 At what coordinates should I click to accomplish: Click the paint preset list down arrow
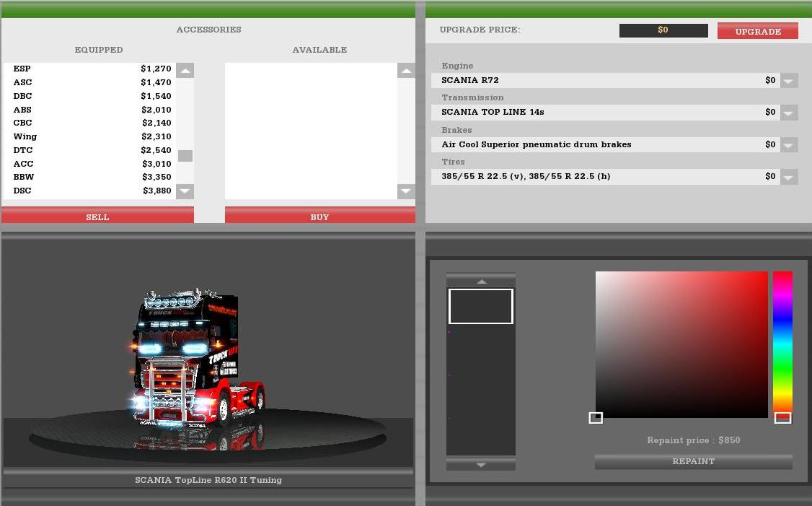click(481, 465)
